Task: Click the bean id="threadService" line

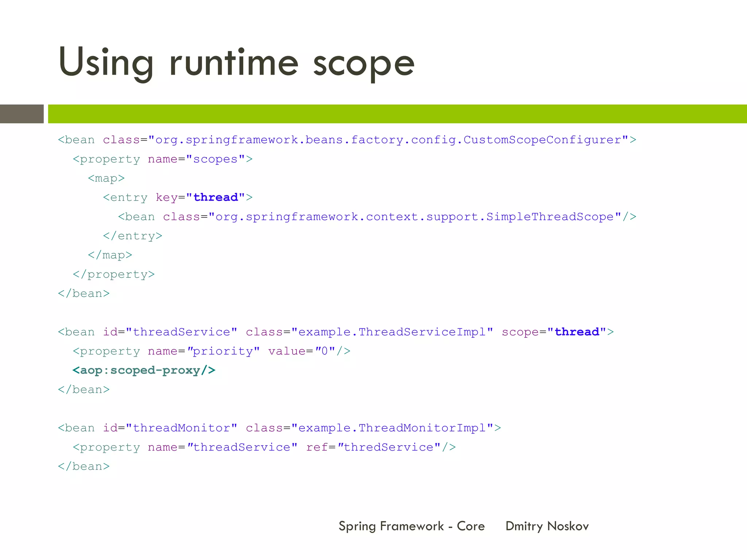Action: point(336,332)
